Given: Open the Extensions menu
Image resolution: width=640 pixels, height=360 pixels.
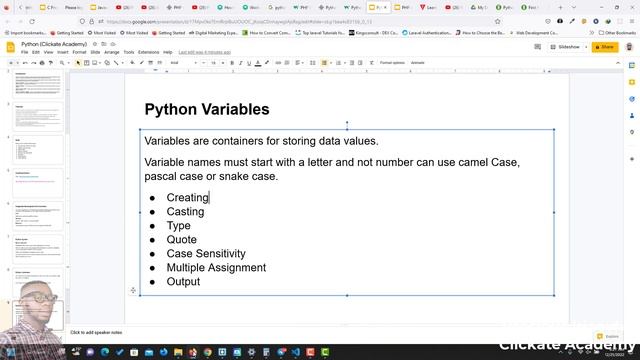Looking at the screenshot, I should (149, 52).
